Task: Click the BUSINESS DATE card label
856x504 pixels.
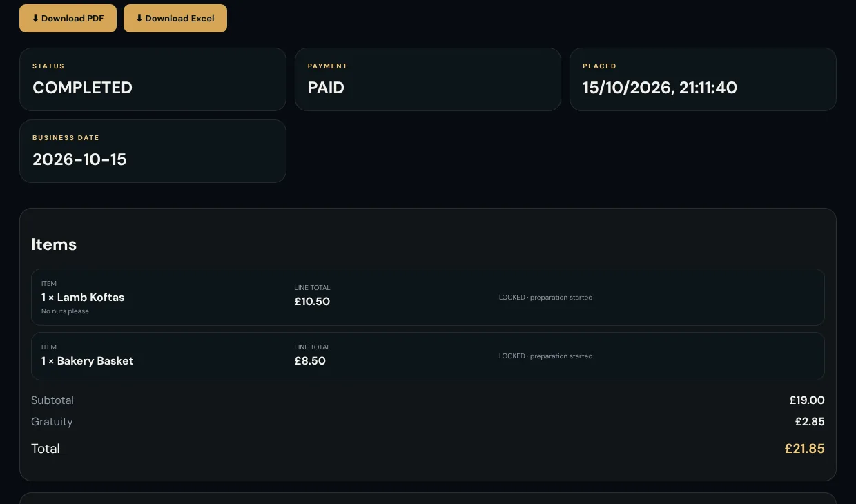Action: coord(66,138)
